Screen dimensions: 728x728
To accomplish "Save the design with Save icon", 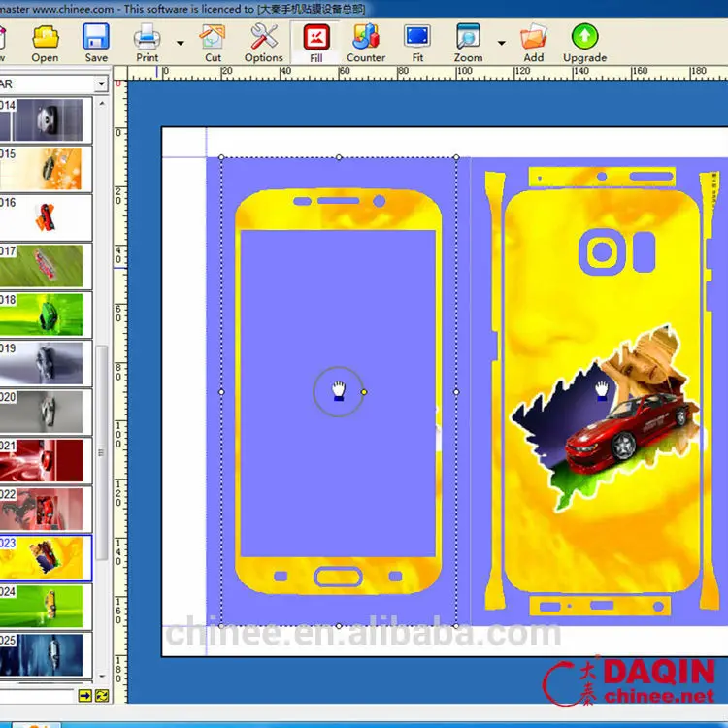I will click(x=96, y=39).
